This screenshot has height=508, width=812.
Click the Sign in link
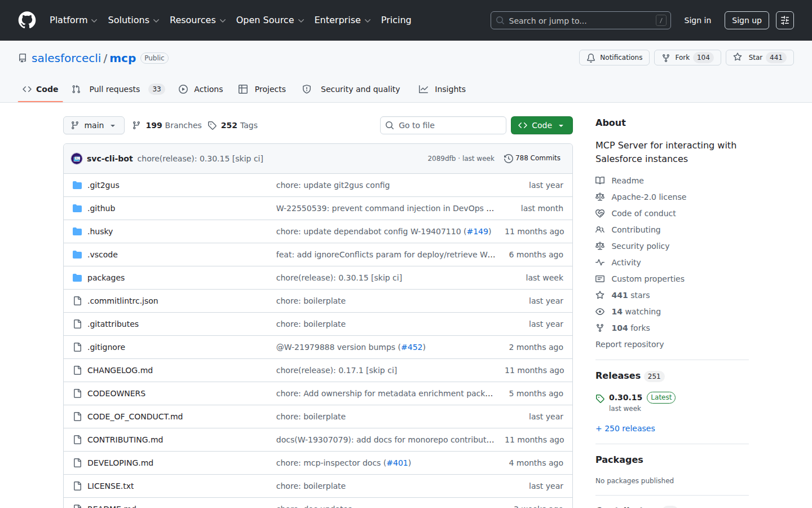(698, 20)
